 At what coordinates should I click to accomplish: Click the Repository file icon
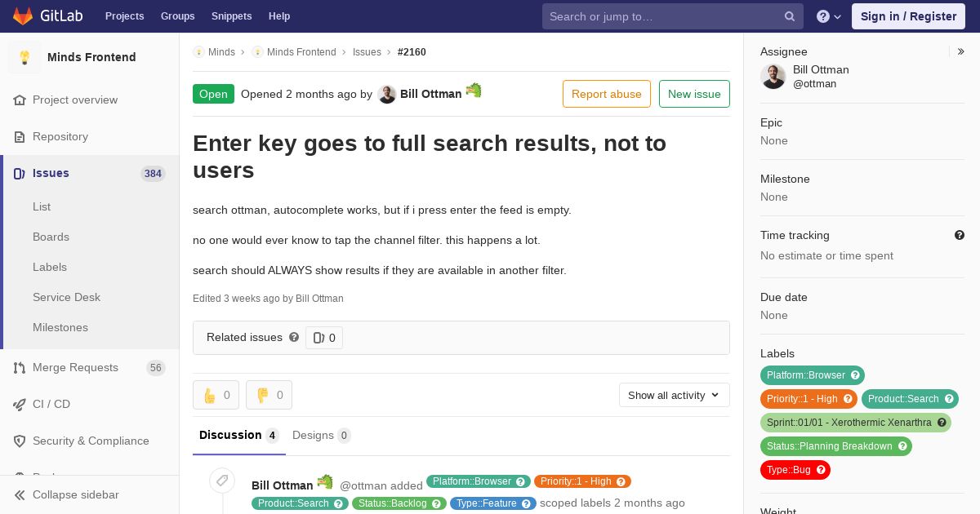coord(20,136)
